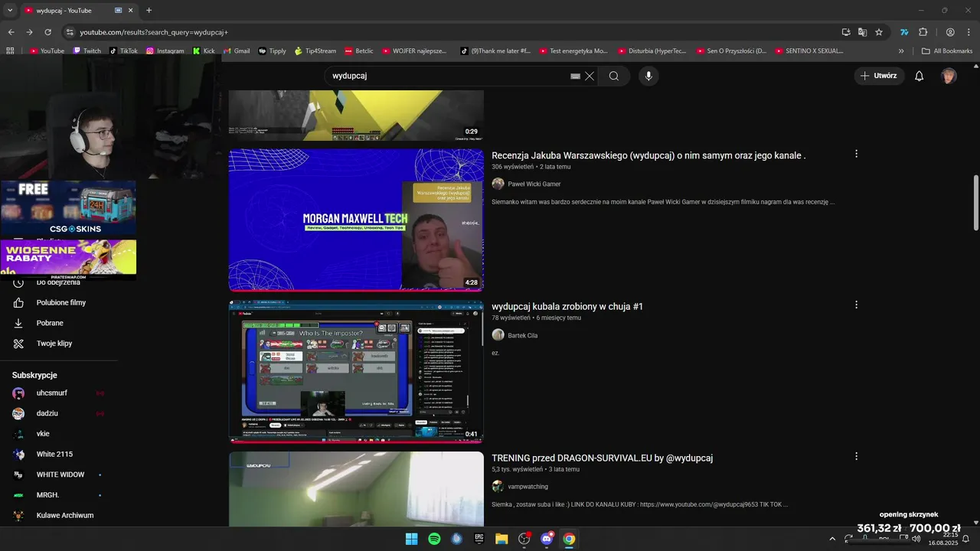Open more options for Recenzja Jakuba Warszawskiego video

[x=856, y=154]
